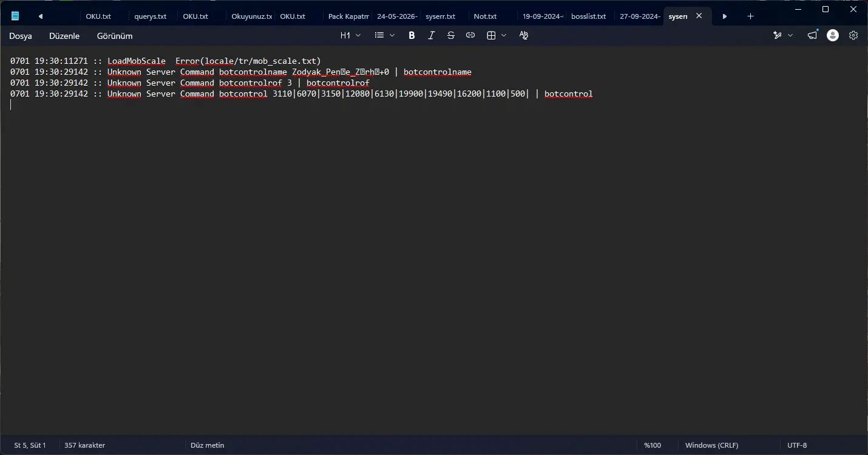Toggle bold formatting
This screenshot has width=868, height=455.
click(412, 36)
